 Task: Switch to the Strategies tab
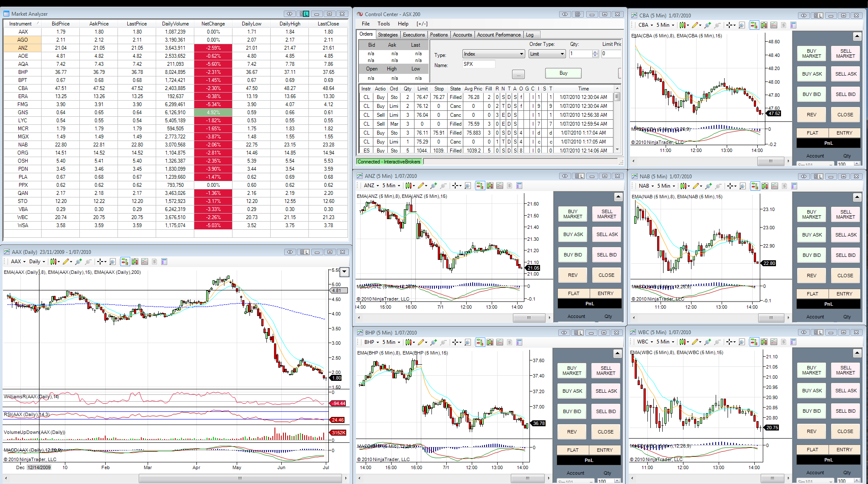click(x=388, y=35)
